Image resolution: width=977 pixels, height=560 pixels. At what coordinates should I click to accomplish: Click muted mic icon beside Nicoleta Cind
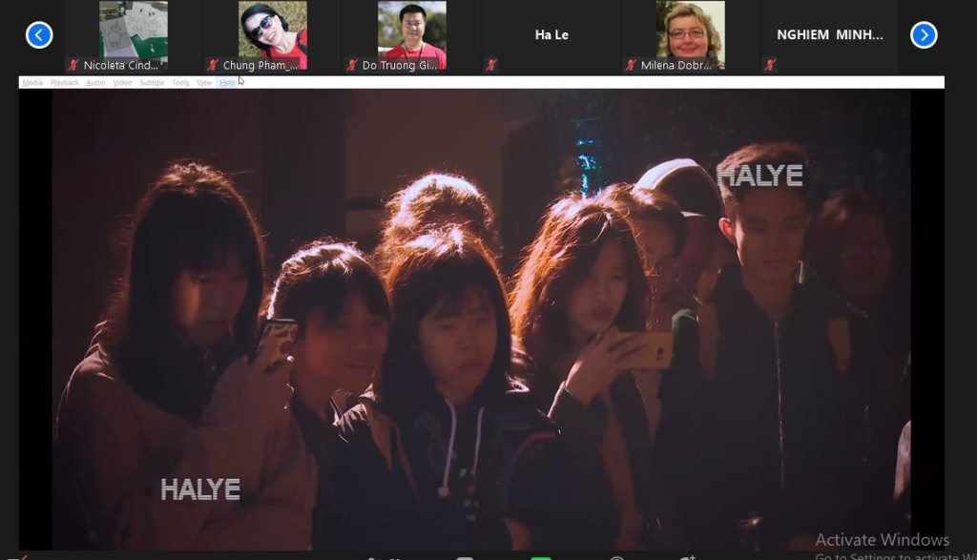tap(73, 66)
